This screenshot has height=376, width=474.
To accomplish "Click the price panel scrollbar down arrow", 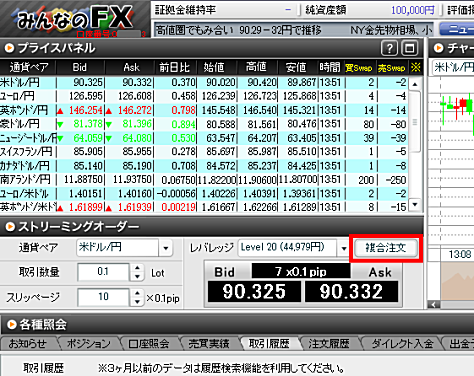I will pyautogui.click(x=415, y=205).
